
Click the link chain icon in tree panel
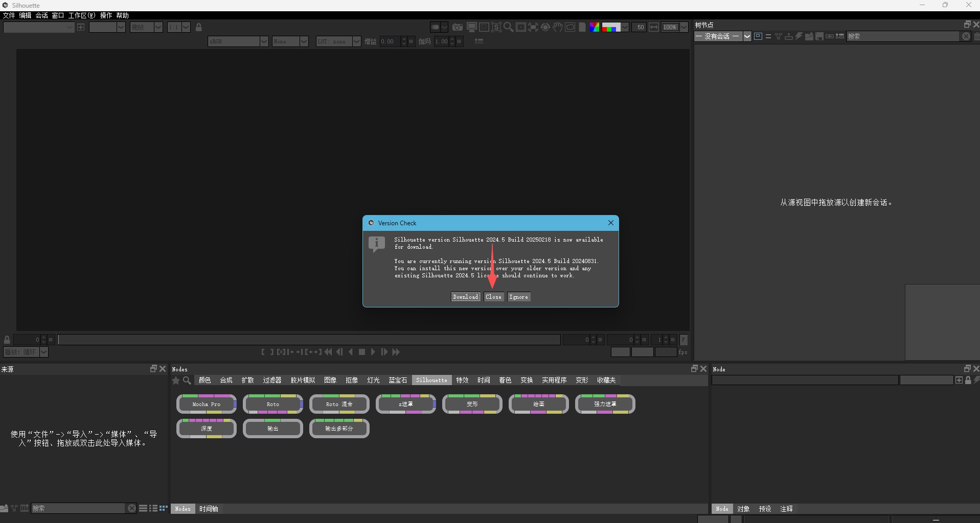coord(830,36)
